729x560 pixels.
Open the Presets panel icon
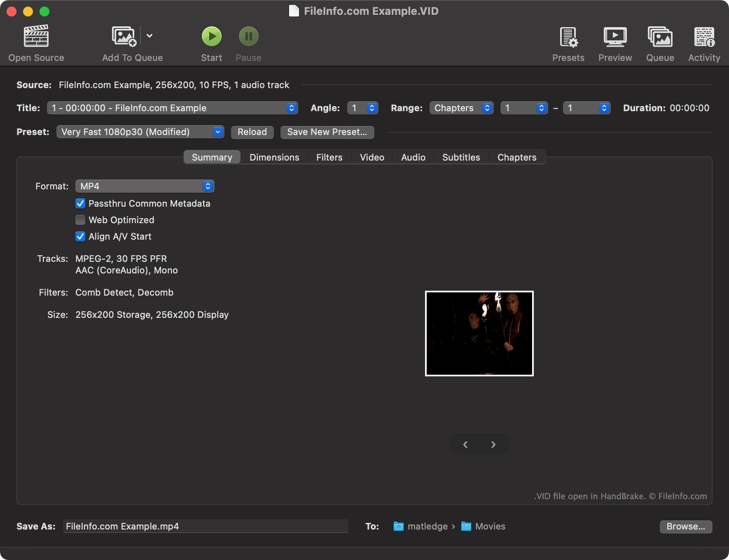pyautogui.click(x=569, y=37)
